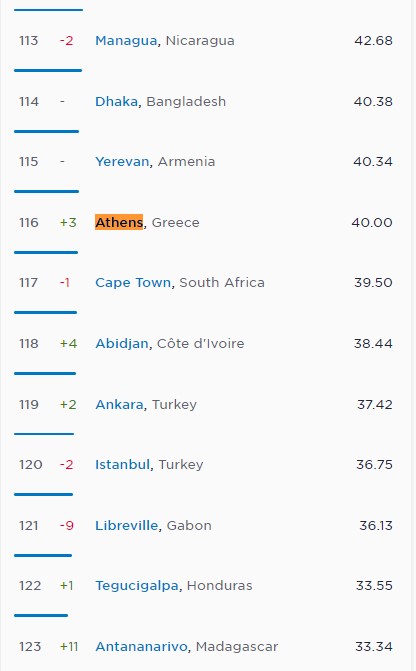Click the highlighted Athens link
416x671 pixels.
pyautogui.click(x=119, y=222)
